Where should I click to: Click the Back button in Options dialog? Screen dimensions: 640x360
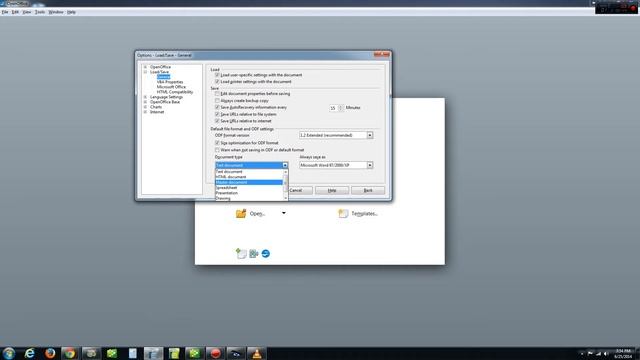368,191
